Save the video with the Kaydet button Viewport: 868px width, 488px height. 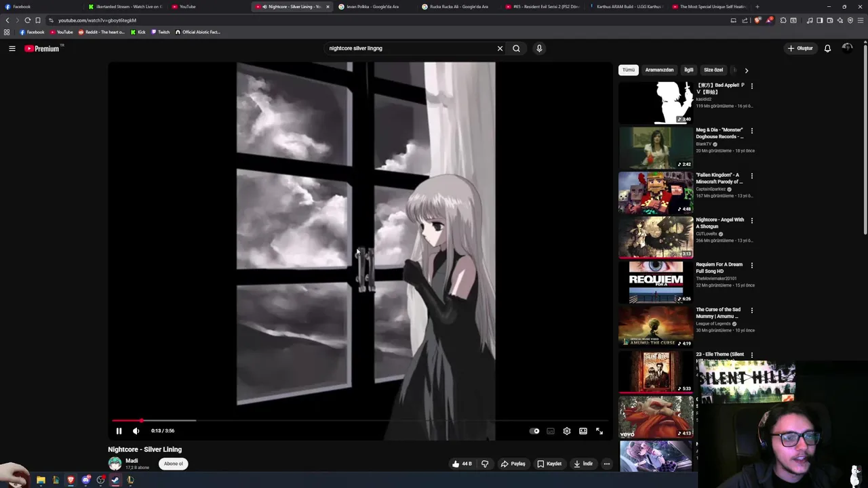[x=549, y=464]
